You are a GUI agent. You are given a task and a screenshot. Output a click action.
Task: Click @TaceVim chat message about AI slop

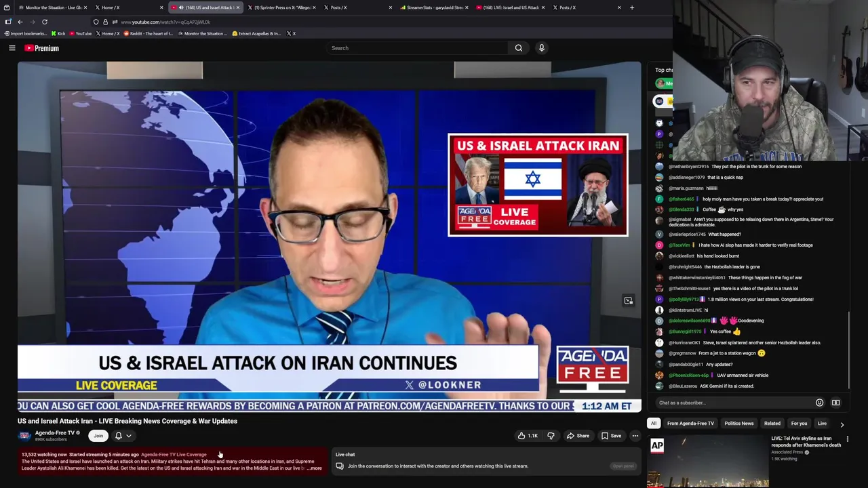(734, 245)
